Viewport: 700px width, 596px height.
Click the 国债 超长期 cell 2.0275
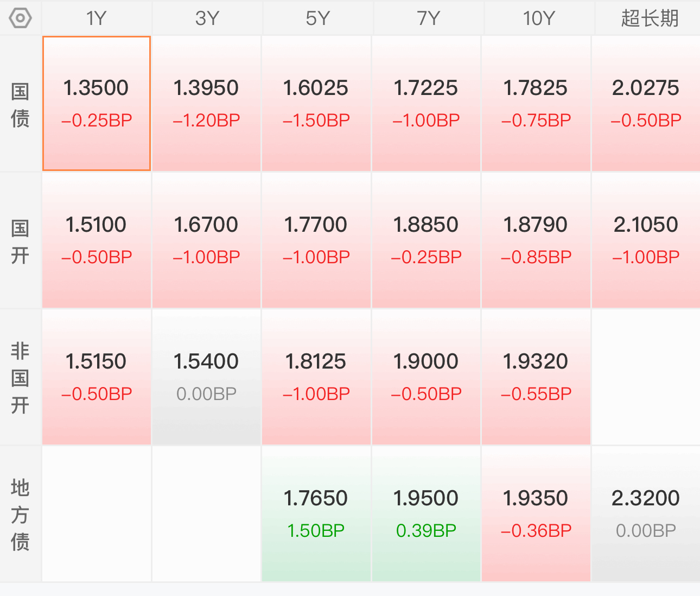pyautogui.click(x=646, y=104)
